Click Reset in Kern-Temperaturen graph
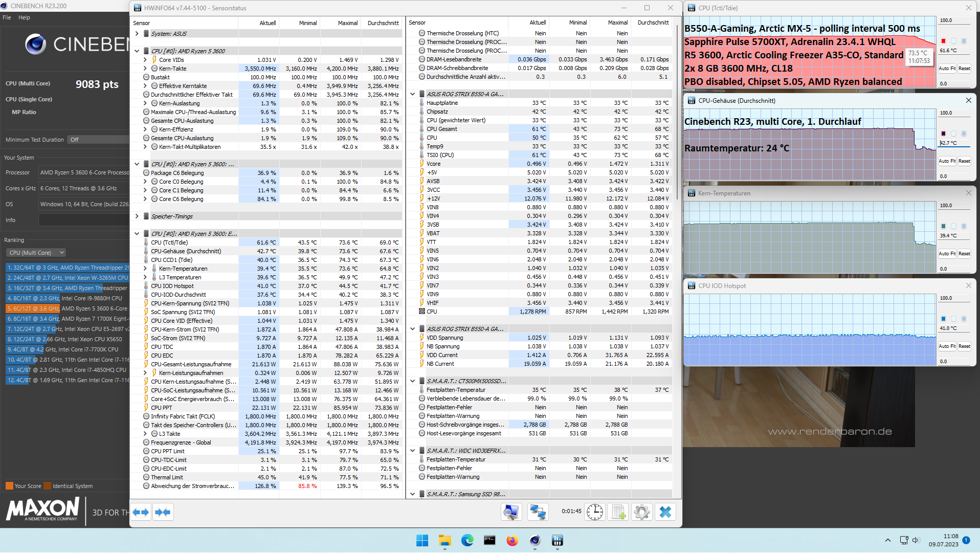 tap(964, 254)
